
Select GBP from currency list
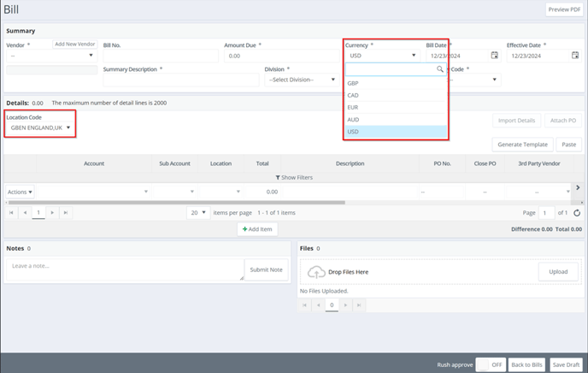click(396, 83)
